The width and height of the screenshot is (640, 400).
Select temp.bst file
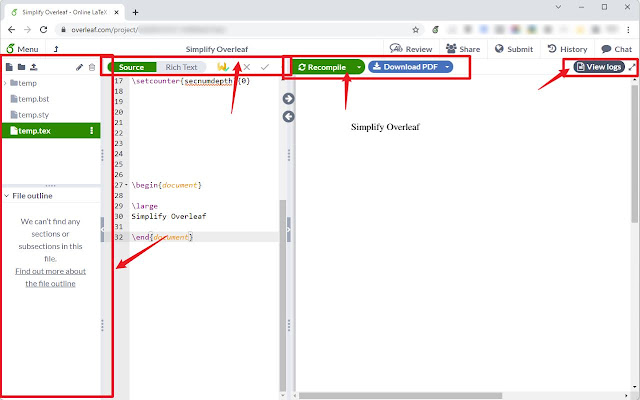pos(30,99)
